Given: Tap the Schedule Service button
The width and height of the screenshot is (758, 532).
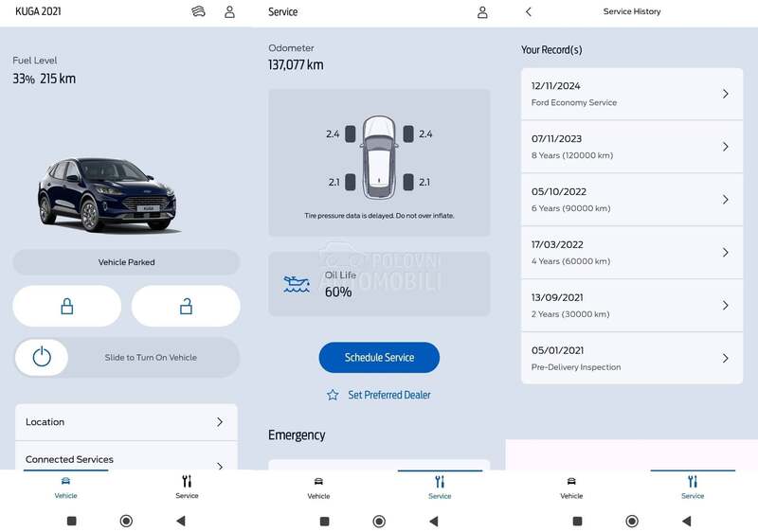Looking at the screenshot, I should [379, 357].
